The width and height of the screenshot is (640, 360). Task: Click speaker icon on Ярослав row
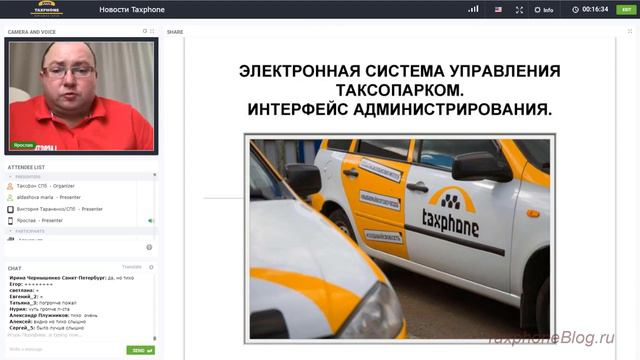[x=151, y=221]
